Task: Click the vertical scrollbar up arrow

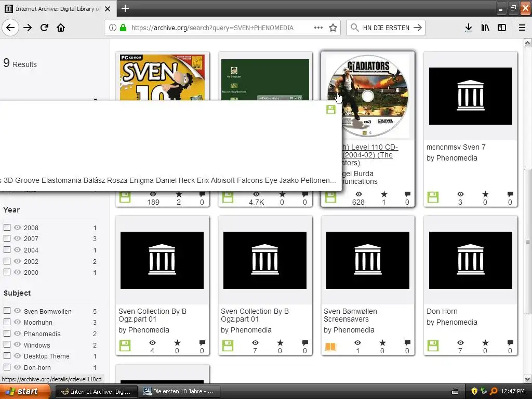Action: click(x=527, y=43)
